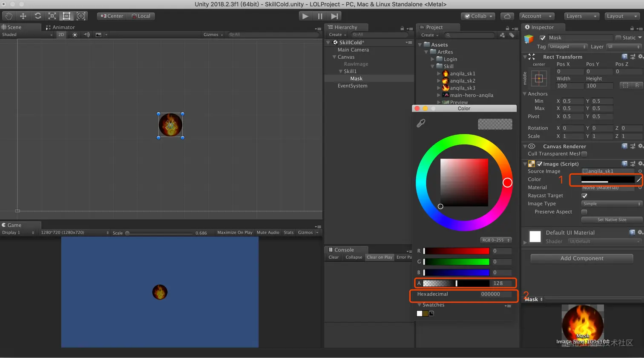
Task: Select the Rect Transform tool
Action: click(x=66, y=16)
